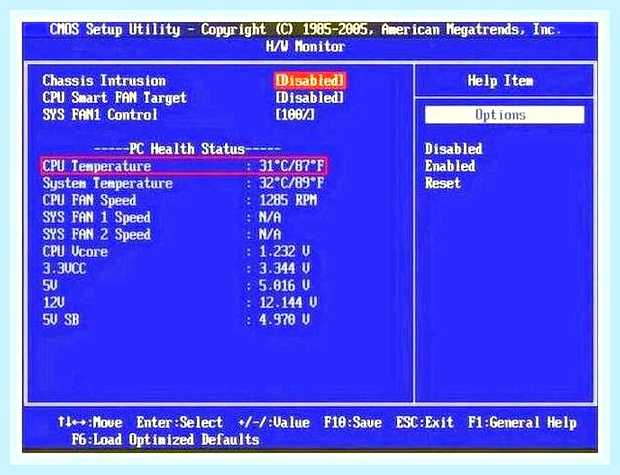The height and width of the screenshot is (475, 620).
Task: Choose the Enabled option in Help panel
Action: [450, 166]
